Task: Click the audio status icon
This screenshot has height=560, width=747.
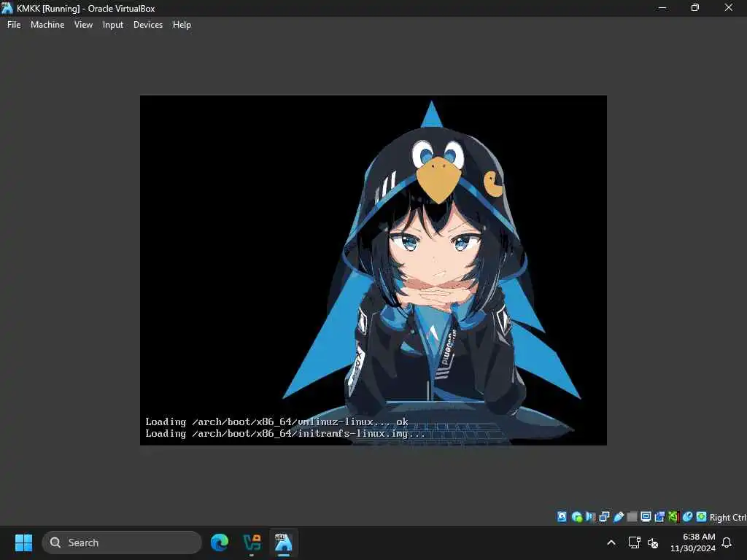Action: tap(590, 517)
